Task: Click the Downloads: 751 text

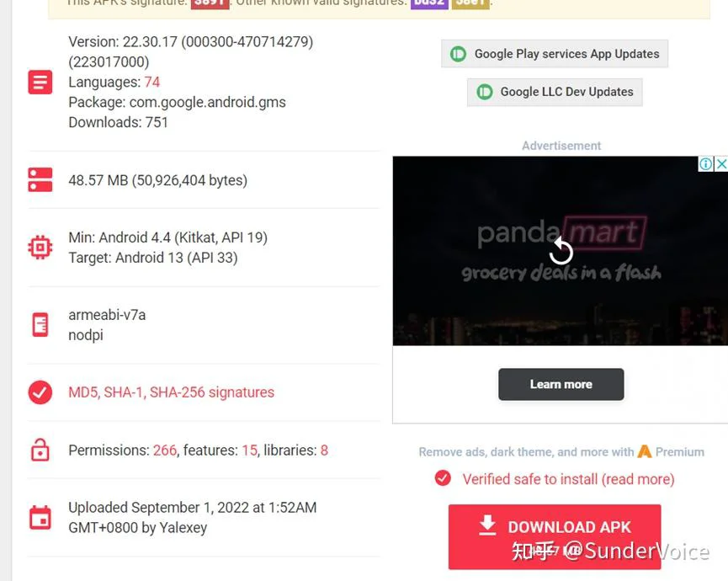Action: (x=118, y=123)
